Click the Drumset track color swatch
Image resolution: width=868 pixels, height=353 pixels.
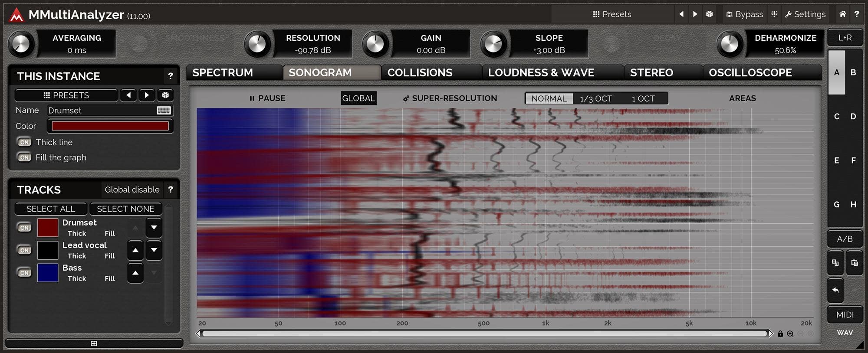click(48, 228)
